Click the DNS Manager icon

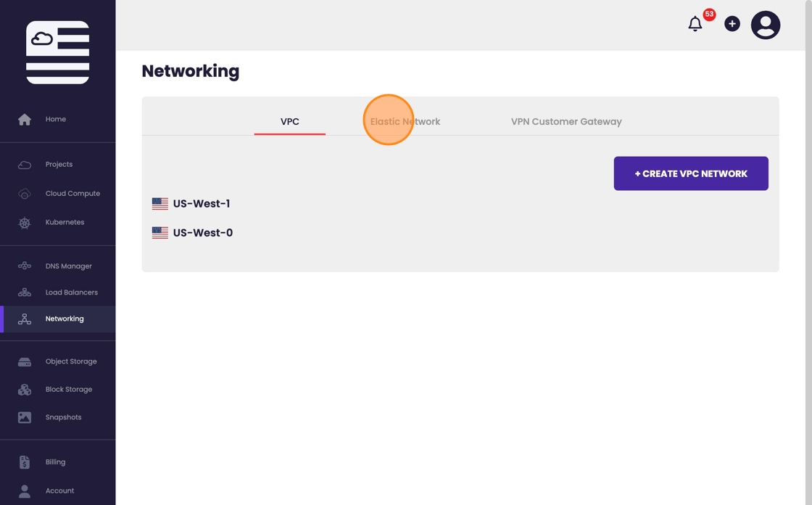pos(25,266)
